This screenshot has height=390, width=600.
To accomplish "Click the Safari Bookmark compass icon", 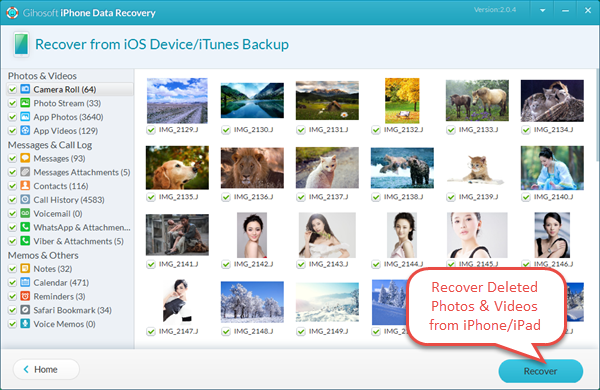I will [x=25, y=310].
